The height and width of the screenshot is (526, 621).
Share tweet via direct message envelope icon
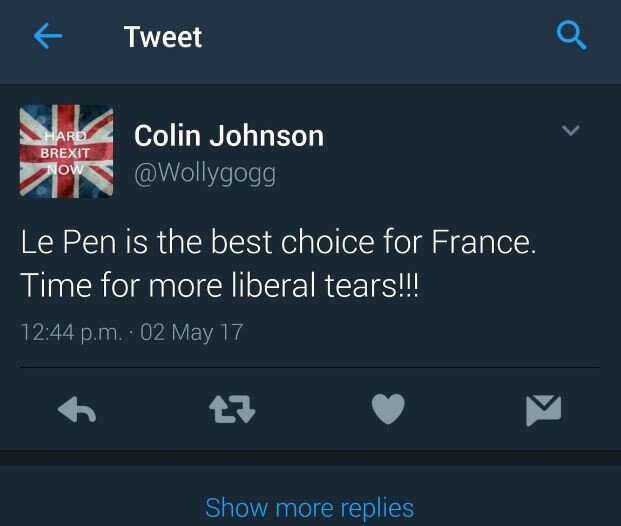tap(543, 410)
